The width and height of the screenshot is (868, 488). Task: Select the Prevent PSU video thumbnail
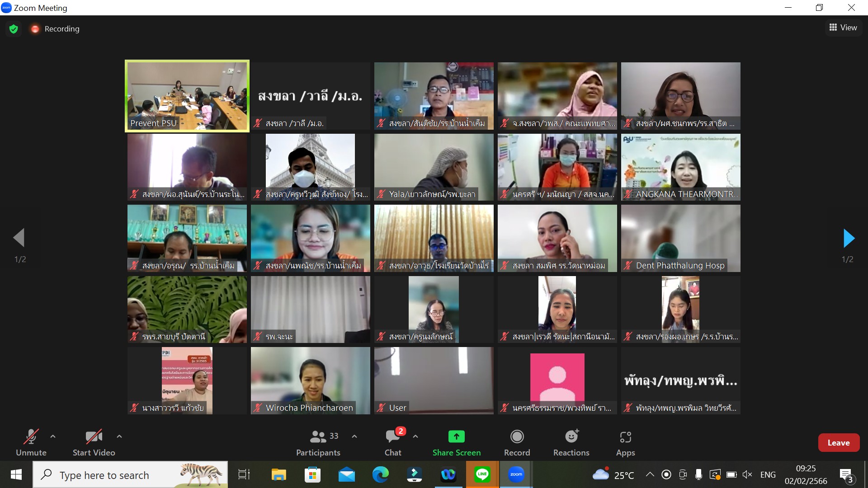(187, 96)
